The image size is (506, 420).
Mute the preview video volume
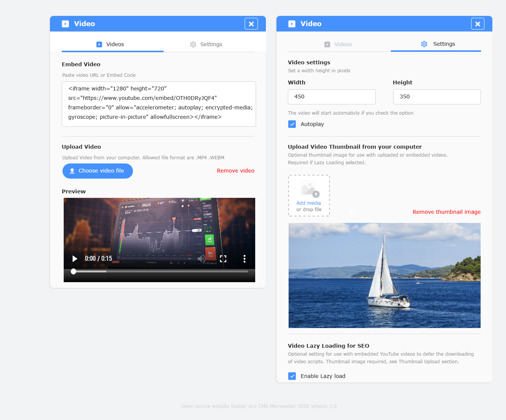pyautogui.click(x=202, y=259)
